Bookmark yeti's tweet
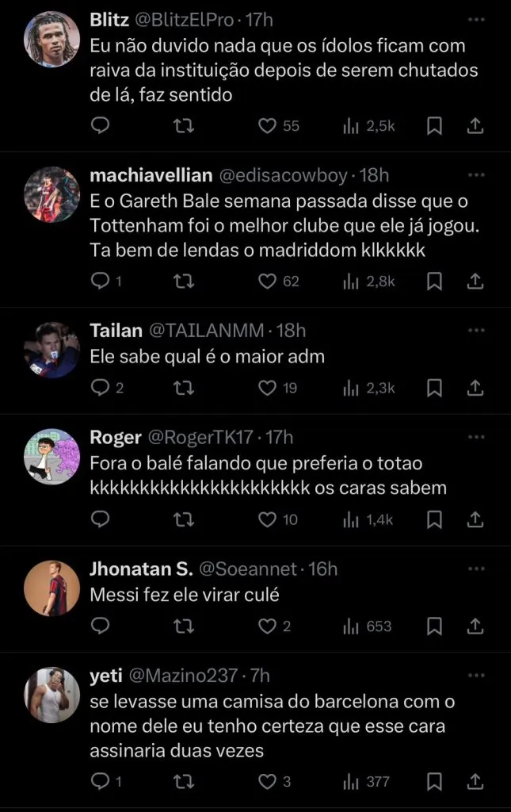Image resolution: width=511 pixels, height=812 pixels. point(434,782)
